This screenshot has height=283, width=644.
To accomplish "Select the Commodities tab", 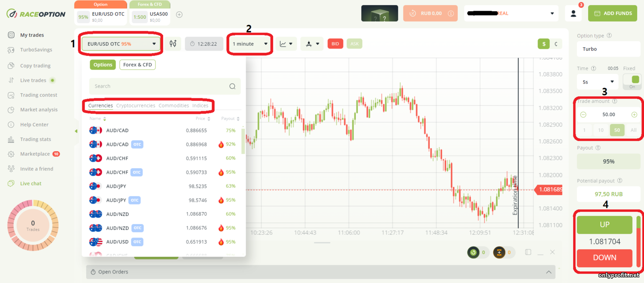I will pos(173,106).
